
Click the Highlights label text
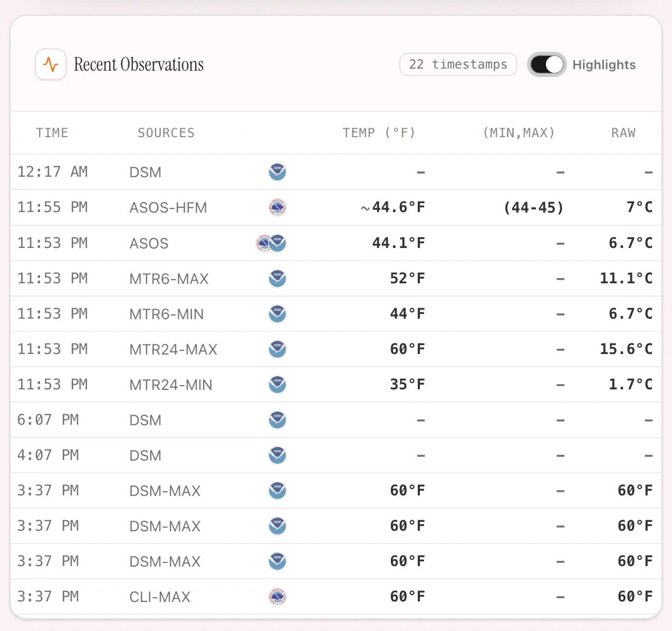[604, 65]
